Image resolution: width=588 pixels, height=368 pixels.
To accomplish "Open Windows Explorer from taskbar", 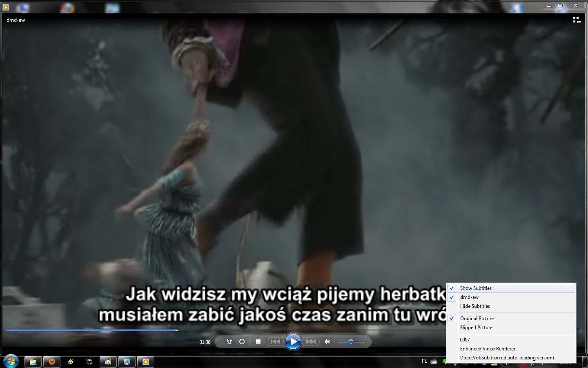I will click(33, 362).
